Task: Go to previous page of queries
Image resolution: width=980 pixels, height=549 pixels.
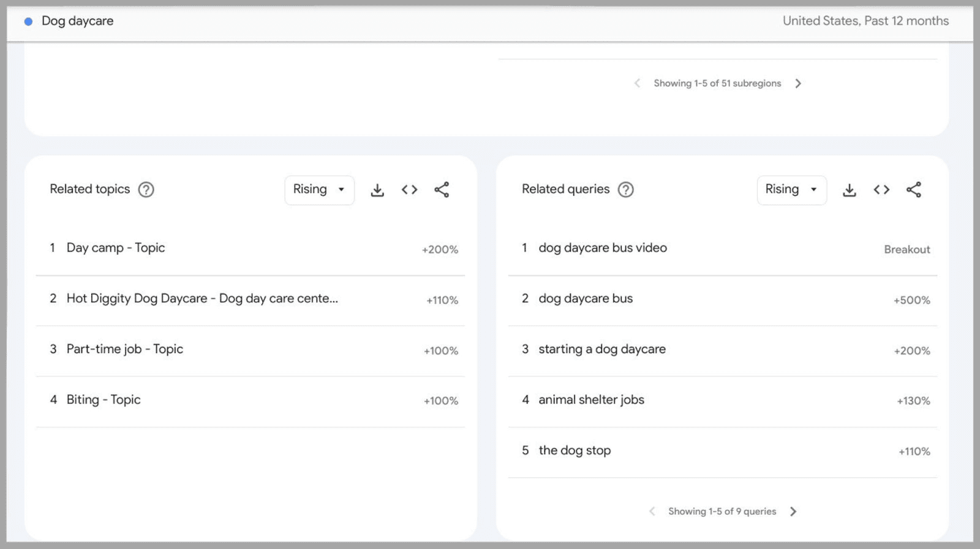Action: click(x=652, y=512)
